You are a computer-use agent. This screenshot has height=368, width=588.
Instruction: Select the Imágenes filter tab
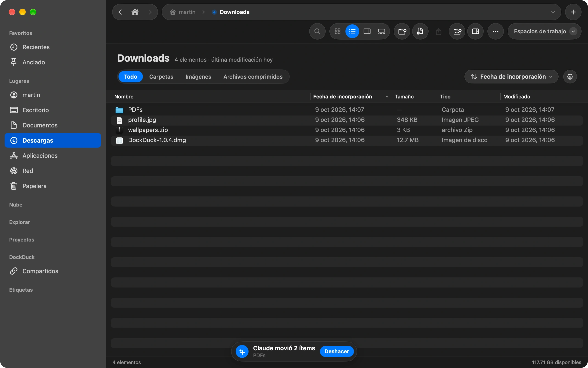198,77
